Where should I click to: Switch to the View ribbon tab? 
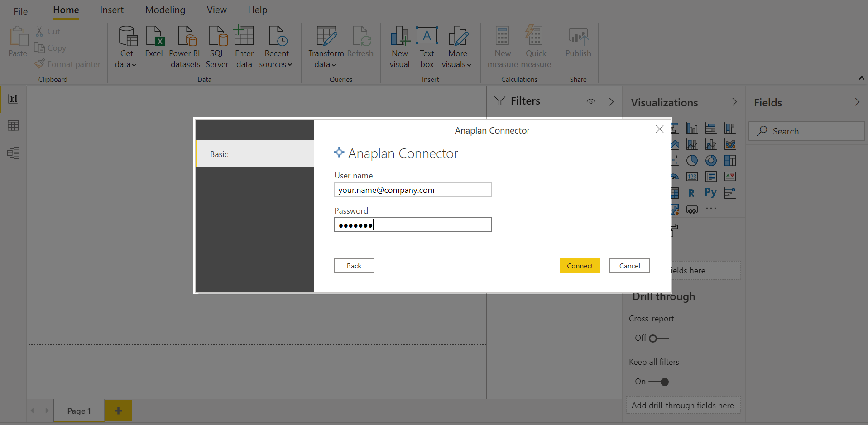point(217,10)
